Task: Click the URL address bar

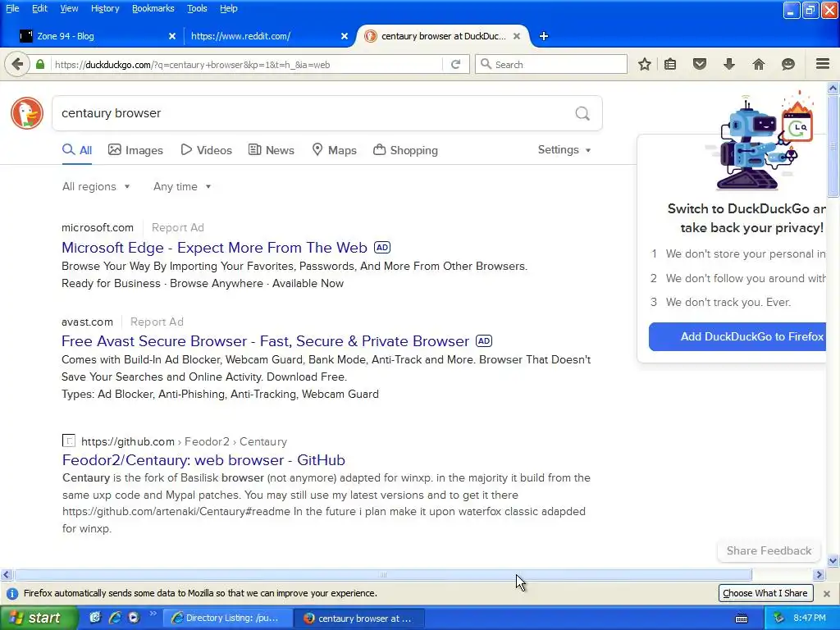Action: click(x=246, y=64)
